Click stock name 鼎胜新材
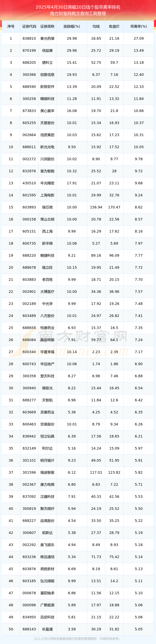 pos(47,569)
